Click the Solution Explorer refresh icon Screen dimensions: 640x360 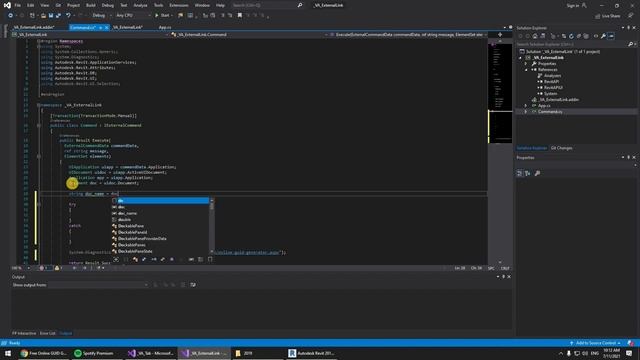click(x=571, y=36)
